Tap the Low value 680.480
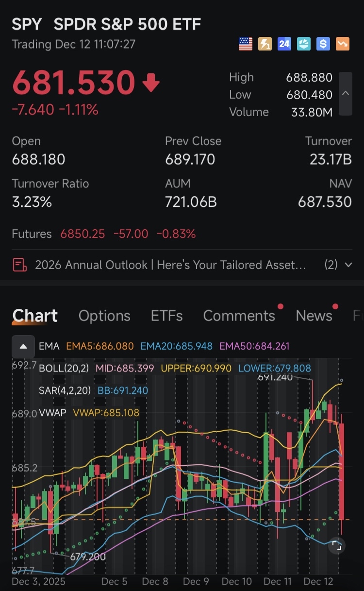 tap(309, 95)
